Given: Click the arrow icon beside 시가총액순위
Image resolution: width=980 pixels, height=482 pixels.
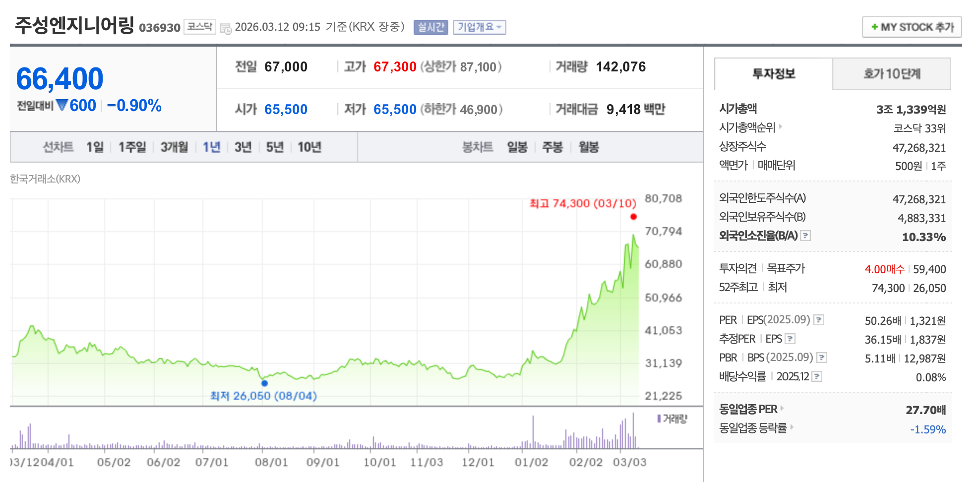Looking at the screenshot, I should click(x=781, y=126).
